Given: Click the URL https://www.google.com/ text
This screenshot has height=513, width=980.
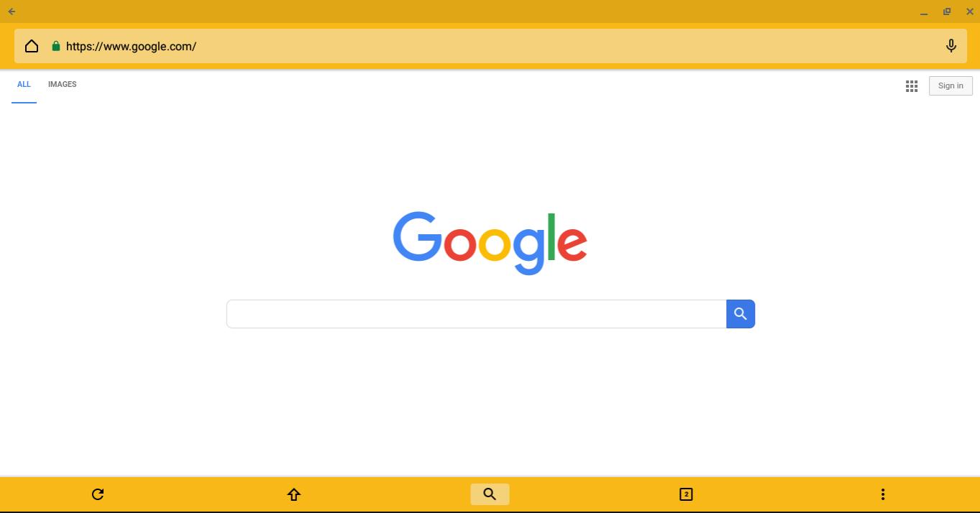Looking at the screenshot, I should tap(131, 46).
